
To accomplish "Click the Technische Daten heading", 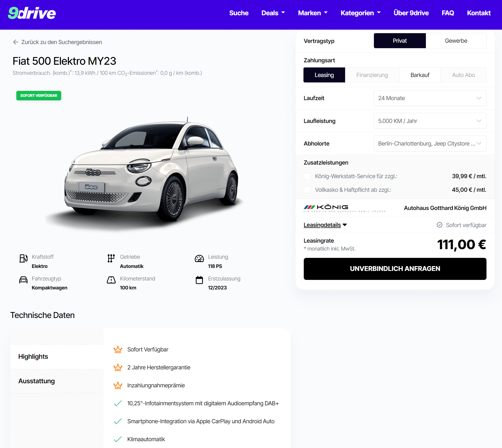I will tap(42, 315).
